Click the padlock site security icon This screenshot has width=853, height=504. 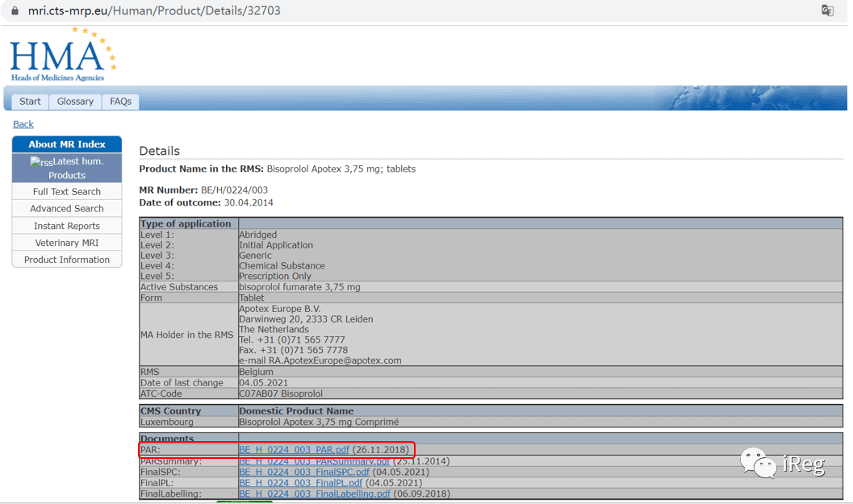pyautogui.click(x=15, y=10)
